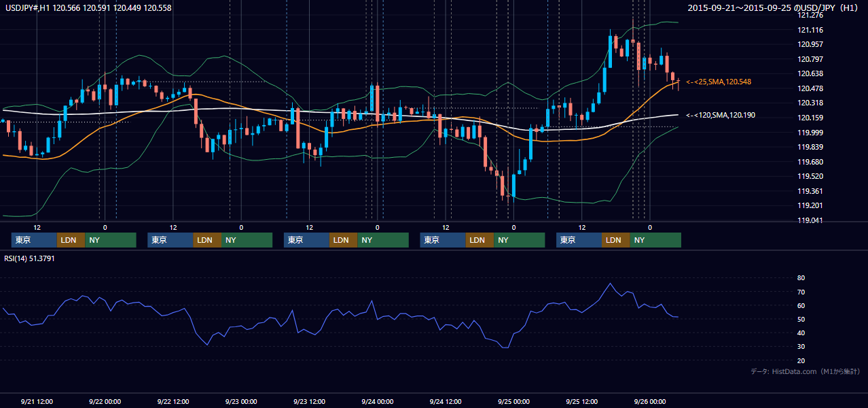Open the HistData.com data credit text
Screen dimensions: 868x408
805,371
